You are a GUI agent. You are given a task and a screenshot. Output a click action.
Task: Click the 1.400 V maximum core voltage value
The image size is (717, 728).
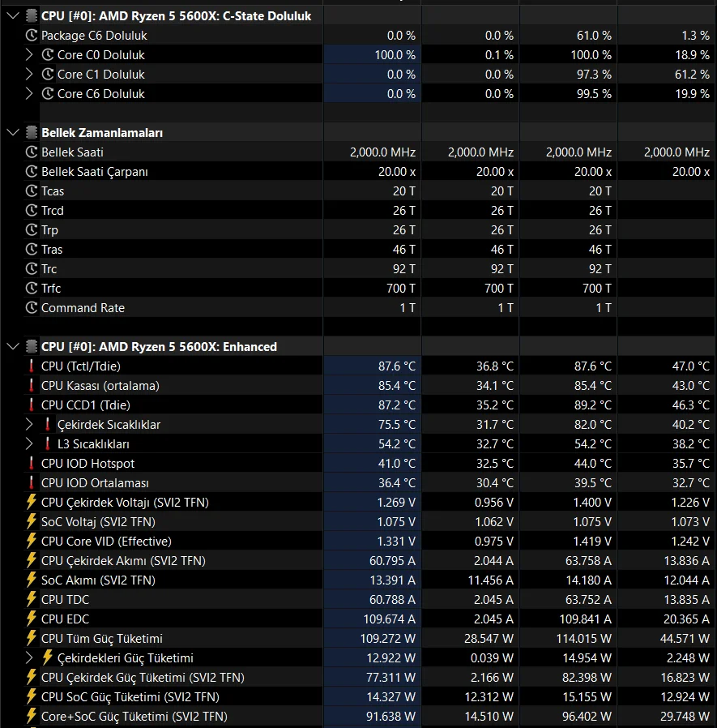click(592, 503)
